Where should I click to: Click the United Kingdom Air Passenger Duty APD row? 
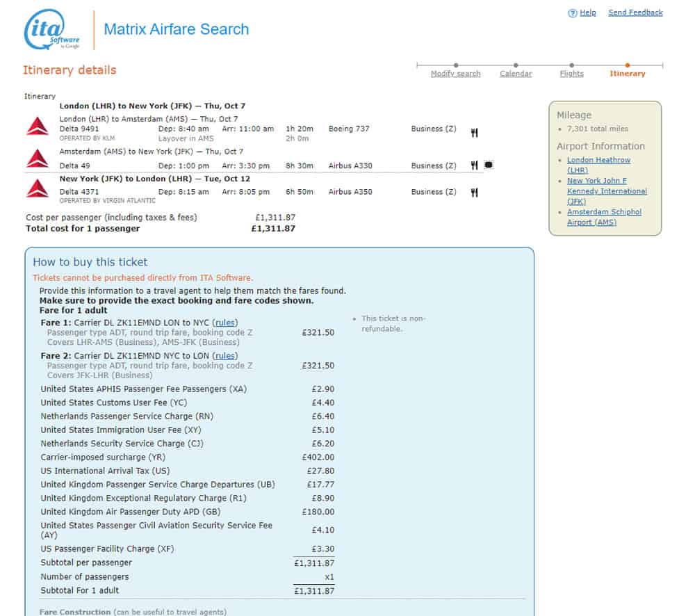pyautogui.click(x=188, y=512)
